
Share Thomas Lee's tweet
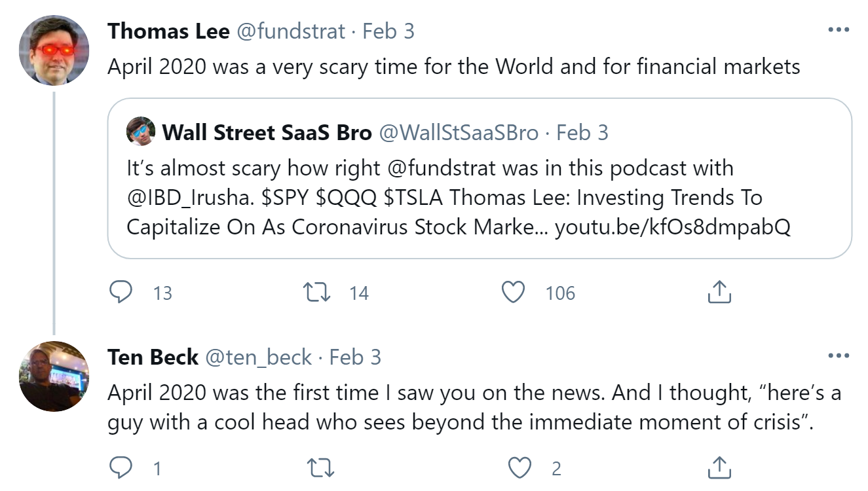[x=719, y=292]
